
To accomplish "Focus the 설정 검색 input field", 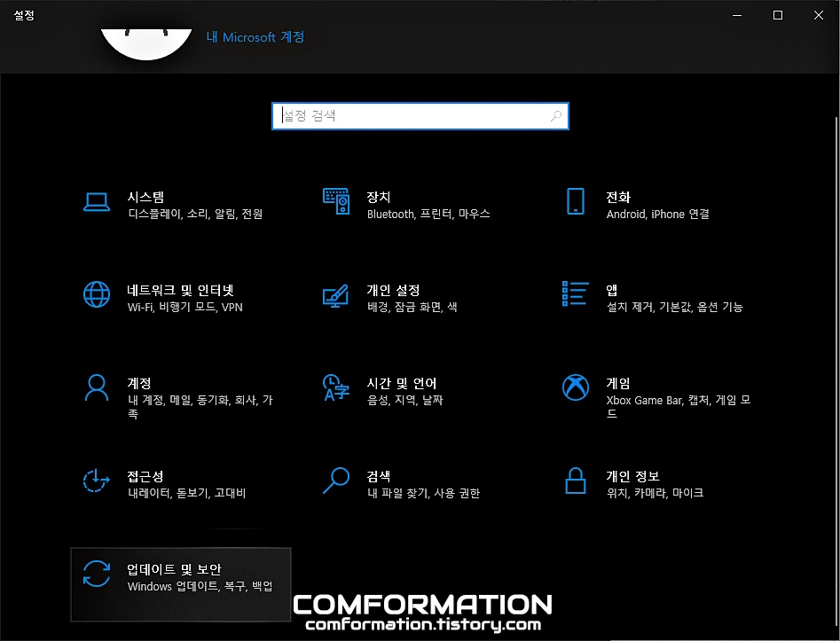I will 420,115.
